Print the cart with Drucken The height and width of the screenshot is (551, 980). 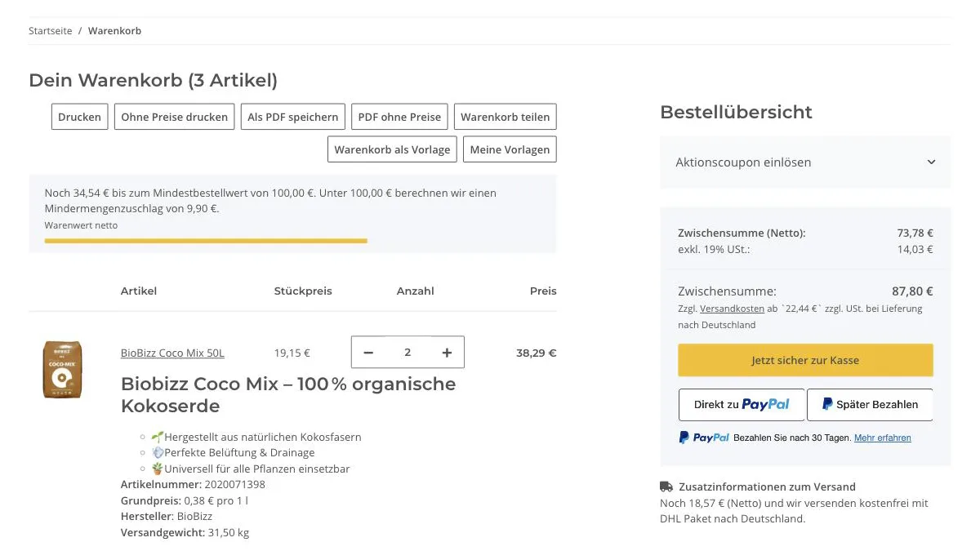(x=79, y=117)
